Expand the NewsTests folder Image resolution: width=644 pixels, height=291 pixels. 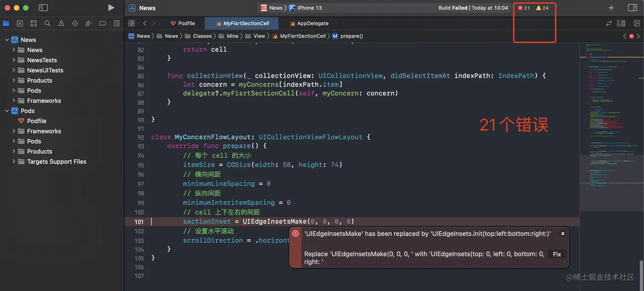tap(14, 60)
